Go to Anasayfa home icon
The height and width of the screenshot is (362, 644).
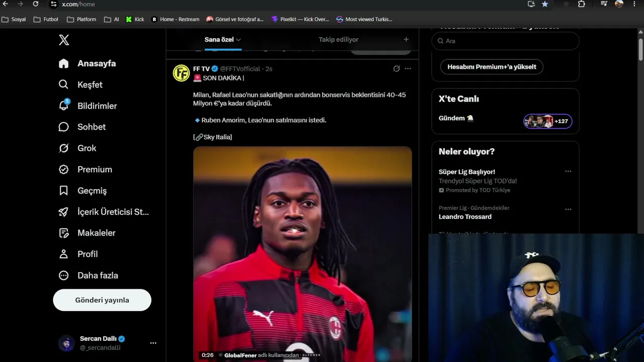pos(63,63)
